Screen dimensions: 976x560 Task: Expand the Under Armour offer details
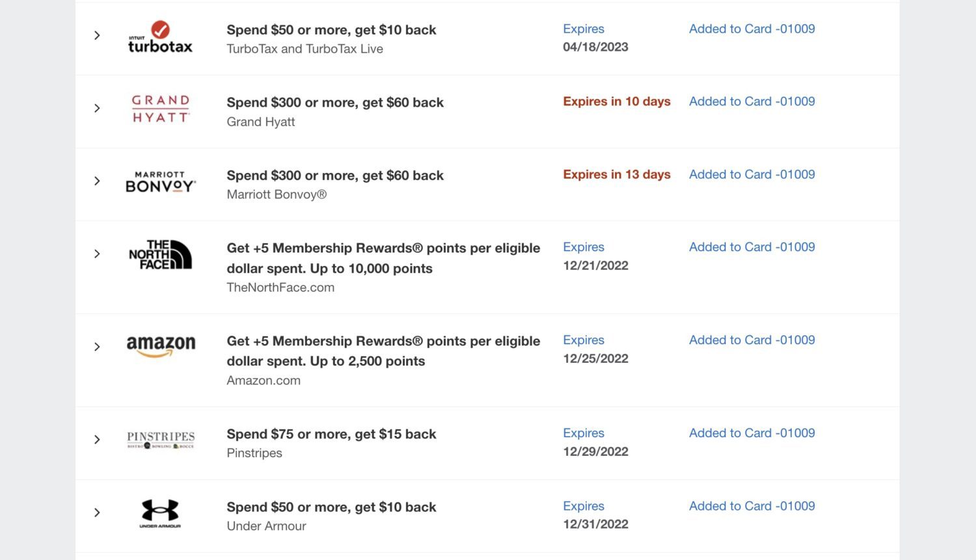coord(97,513)
